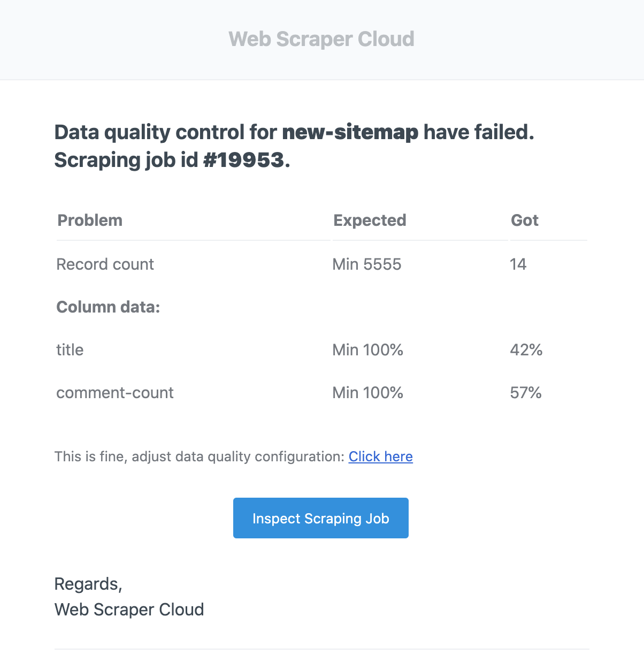
Task: Select the title column row label
Action: pos(70,350)
